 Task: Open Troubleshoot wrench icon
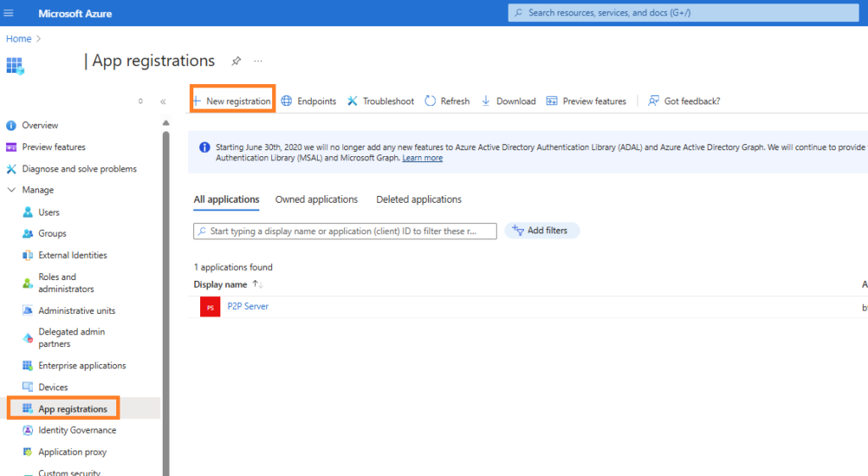pos(352,101)
